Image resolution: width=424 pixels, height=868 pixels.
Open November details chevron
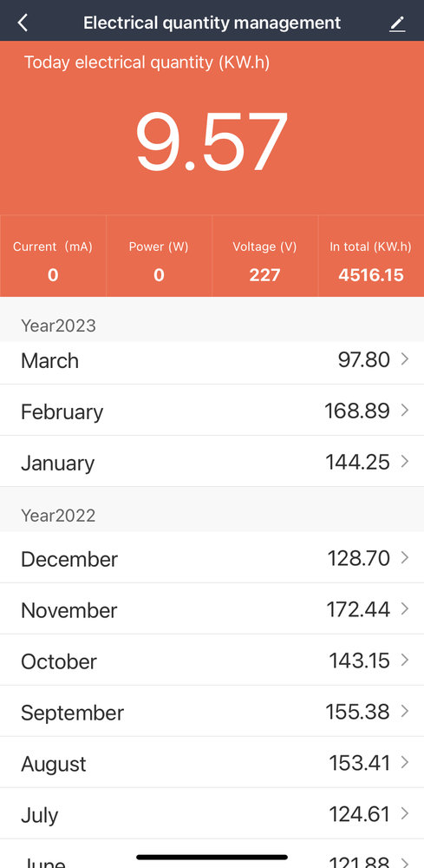click(x=405, y=609)
